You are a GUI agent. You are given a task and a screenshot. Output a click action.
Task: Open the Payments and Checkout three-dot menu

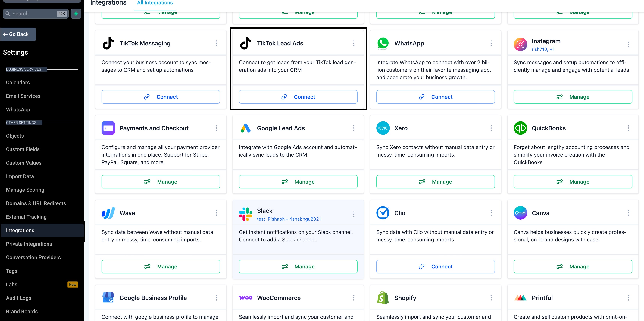coord(216,128)
